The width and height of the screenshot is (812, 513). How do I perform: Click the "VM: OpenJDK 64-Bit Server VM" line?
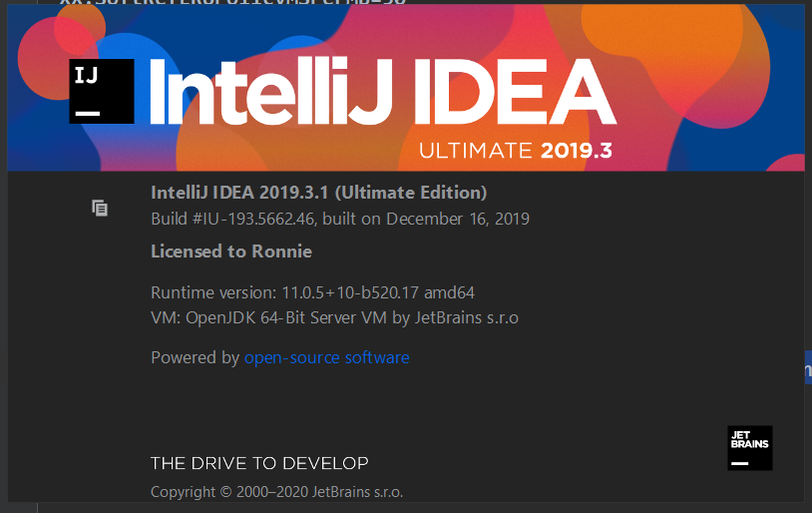pos(334,317)
